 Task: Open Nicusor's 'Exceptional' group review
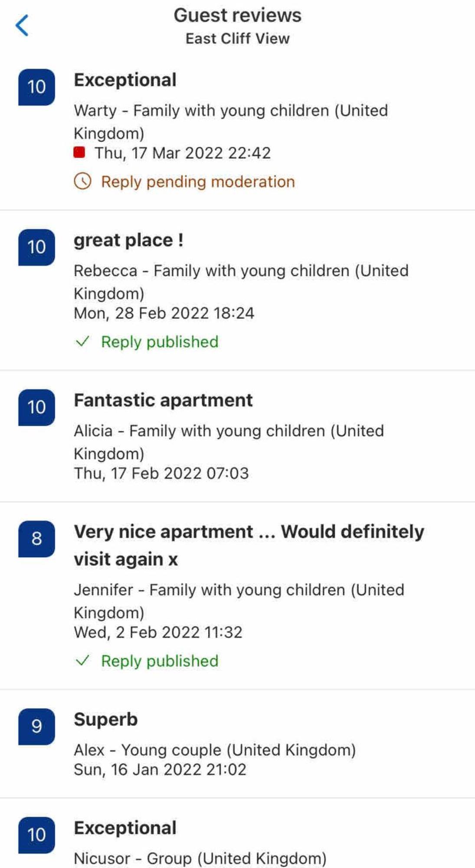(x=237, y=833)
